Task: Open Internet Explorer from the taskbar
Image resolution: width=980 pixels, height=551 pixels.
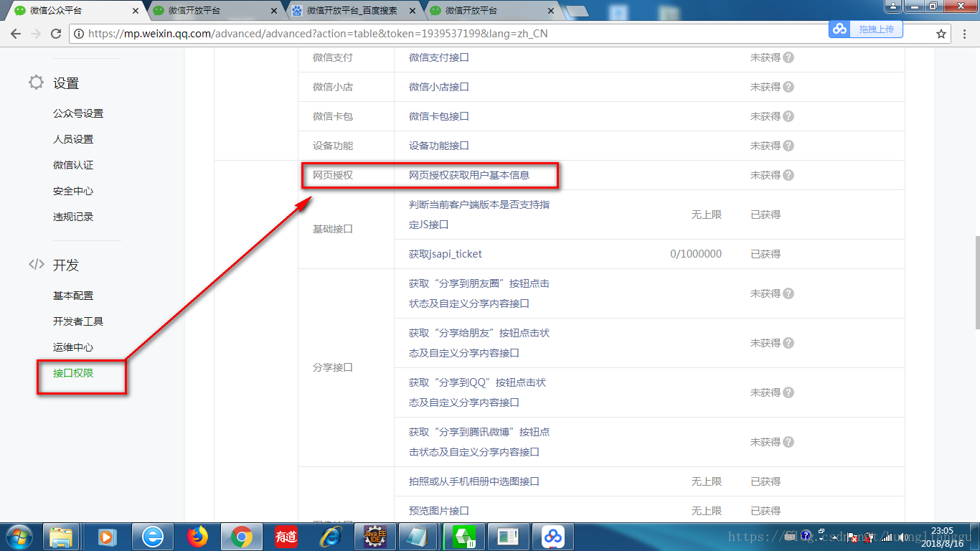Action: 331,537
